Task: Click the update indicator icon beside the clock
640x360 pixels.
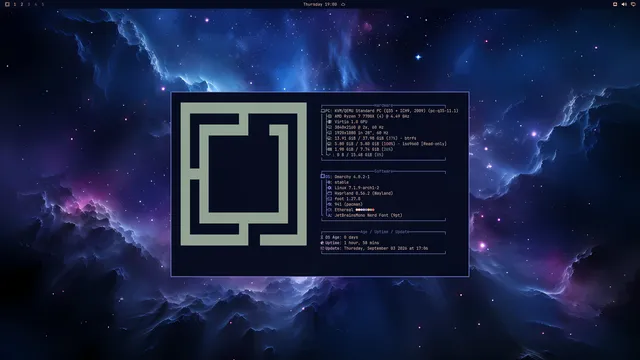Action: pos(343,4)
